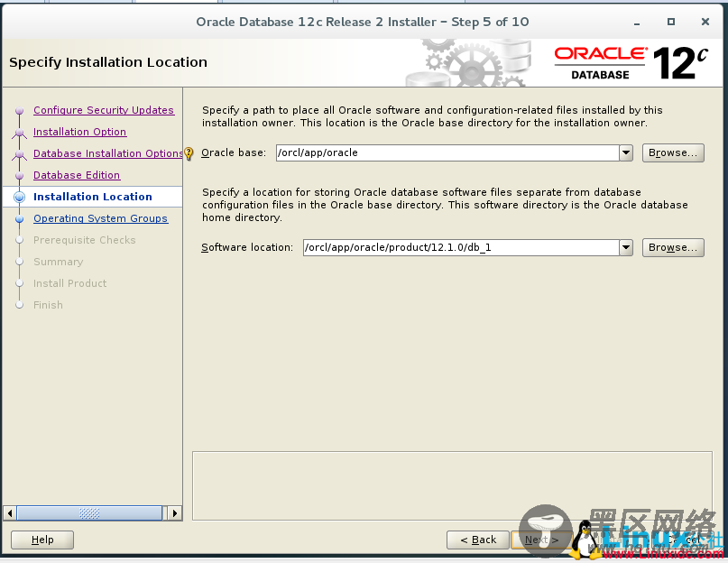Close the installer window

(x=705, y=22)
